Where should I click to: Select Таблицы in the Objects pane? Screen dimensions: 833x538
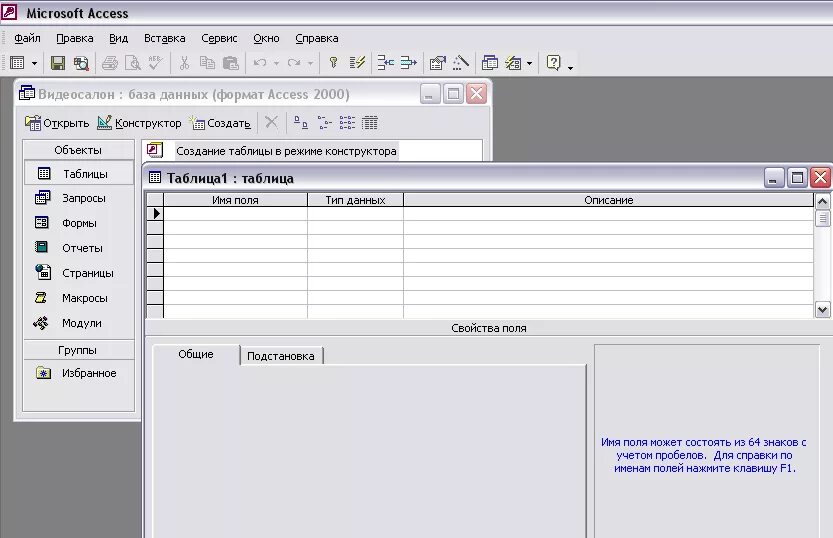coord(79,174)
